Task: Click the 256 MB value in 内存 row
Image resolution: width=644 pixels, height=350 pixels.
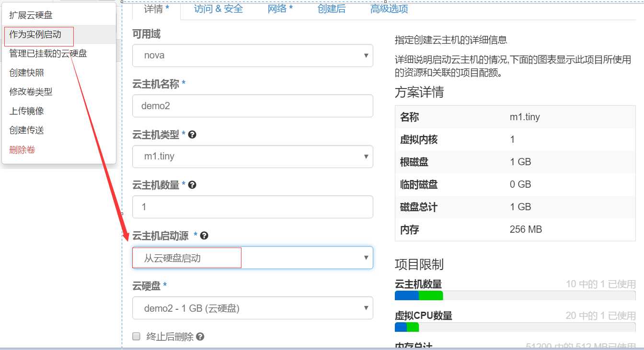Action: [526, 230]
